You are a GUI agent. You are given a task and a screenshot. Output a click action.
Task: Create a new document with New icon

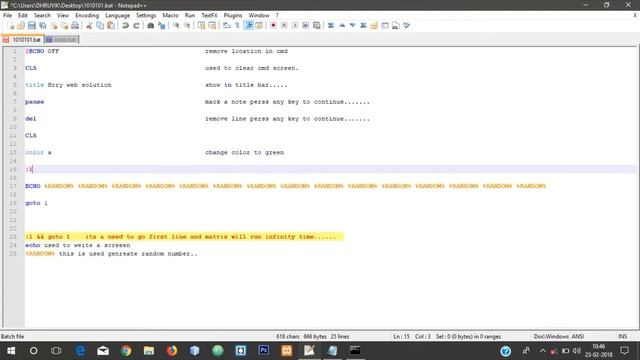pos(10,26)
